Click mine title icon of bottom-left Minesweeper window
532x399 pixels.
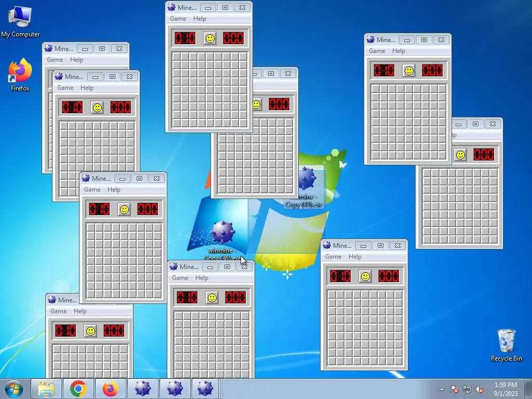(52, 300)
